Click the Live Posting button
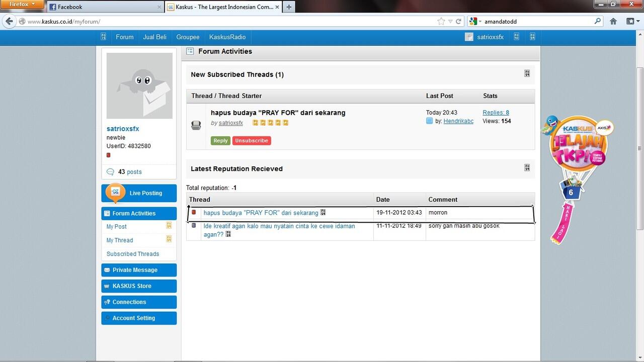Screen dimensions: 644x362 point(139,193)
